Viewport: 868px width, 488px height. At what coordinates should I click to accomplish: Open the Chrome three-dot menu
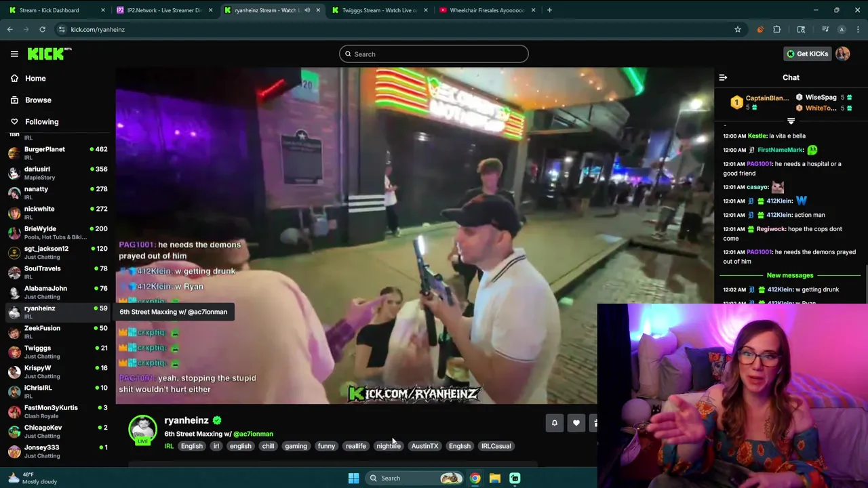tap(857, 29)
